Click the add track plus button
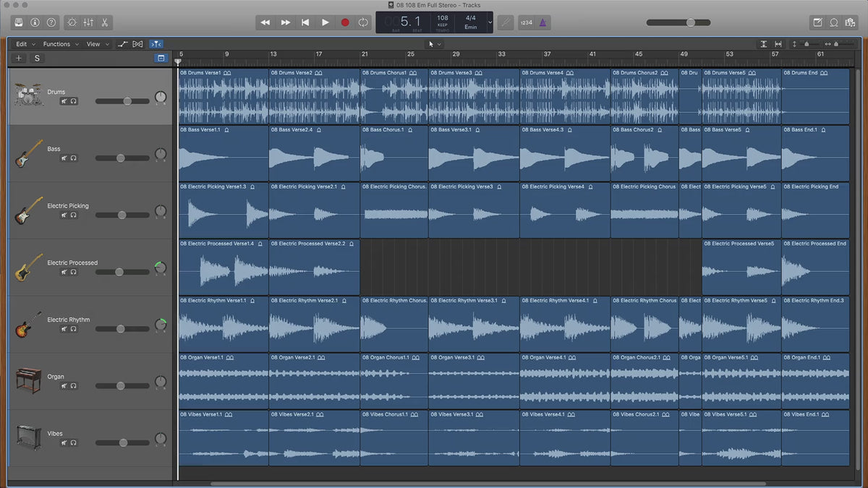The image size is (868, 488). coord(19,59)
